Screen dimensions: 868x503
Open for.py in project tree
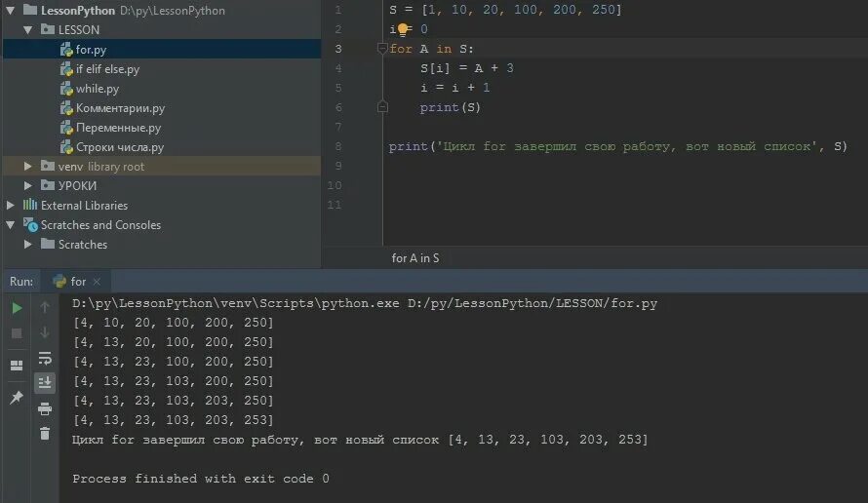[x=91, y=50]
